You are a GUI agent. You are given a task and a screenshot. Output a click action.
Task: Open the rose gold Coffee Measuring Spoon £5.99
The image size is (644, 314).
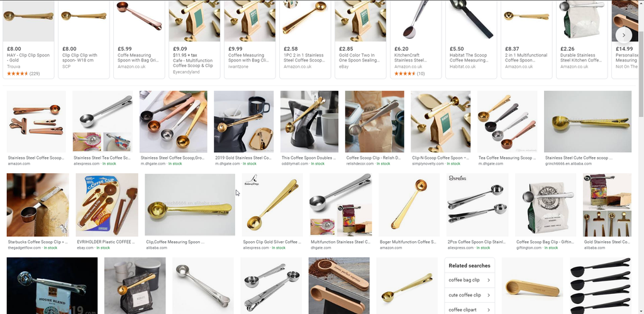click(x=139, y=40)
